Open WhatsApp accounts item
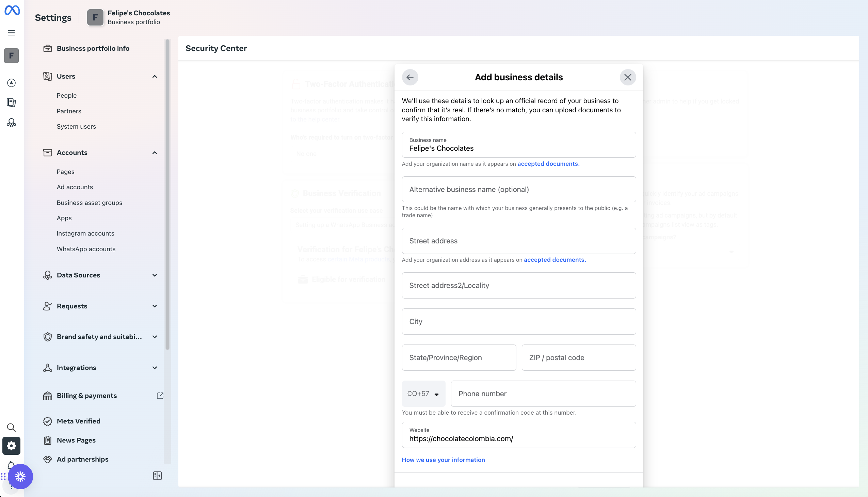 86,249
